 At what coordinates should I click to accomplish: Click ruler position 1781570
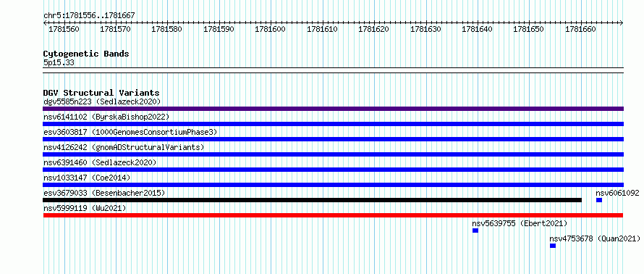click(x=115, y=29)
